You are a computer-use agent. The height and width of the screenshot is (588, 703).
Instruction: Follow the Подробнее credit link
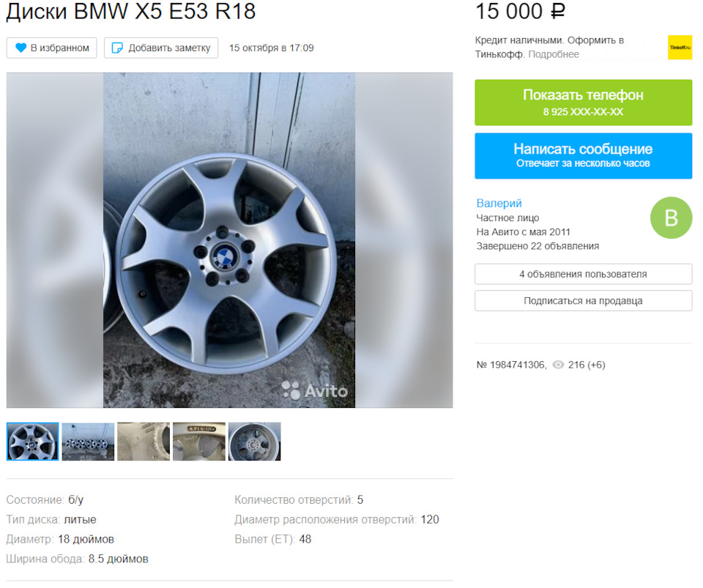(554, 54)
